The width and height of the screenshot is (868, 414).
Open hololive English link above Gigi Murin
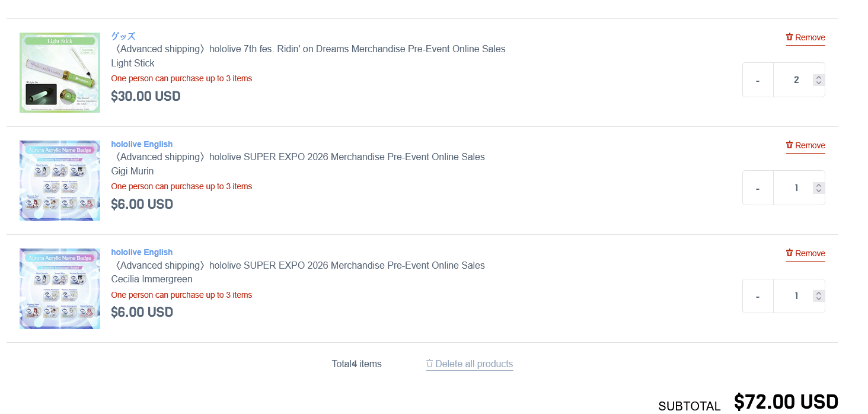[142, 144]
